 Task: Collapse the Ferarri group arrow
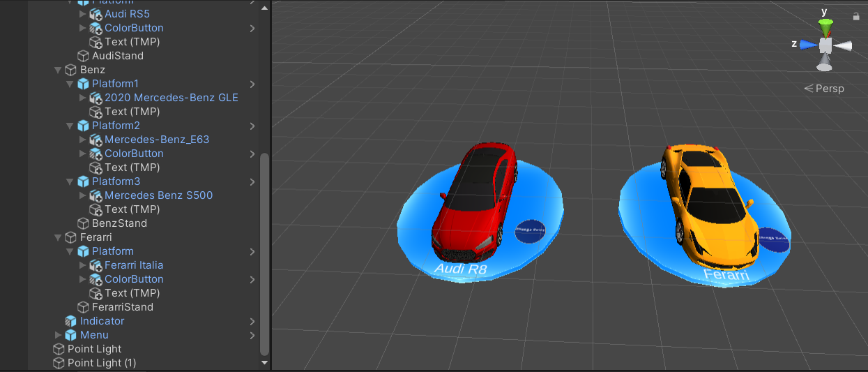[x=59, y=237]
